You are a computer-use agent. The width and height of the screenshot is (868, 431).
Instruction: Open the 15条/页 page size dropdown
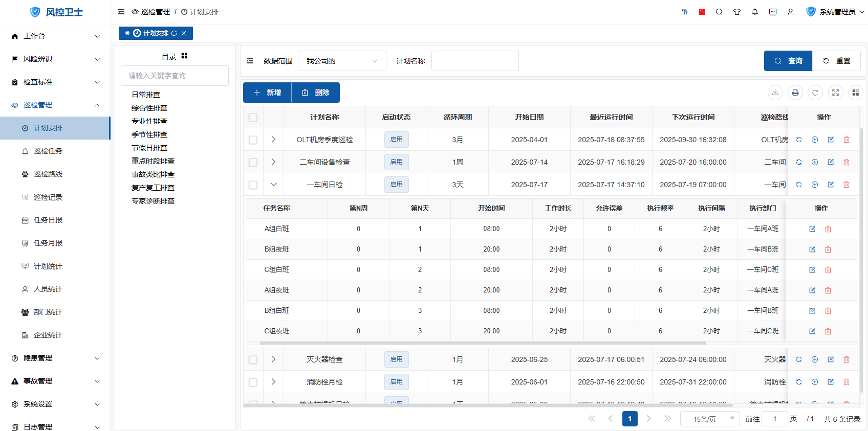pyautogui.click(x=709, y=419)
